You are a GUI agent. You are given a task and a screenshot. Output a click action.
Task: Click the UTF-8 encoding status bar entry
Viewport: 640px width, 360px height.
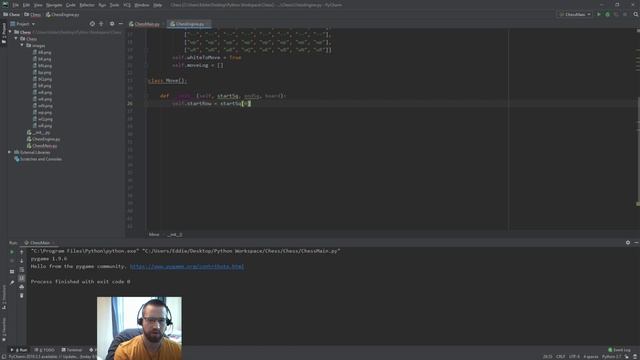[x=574, y=356]
